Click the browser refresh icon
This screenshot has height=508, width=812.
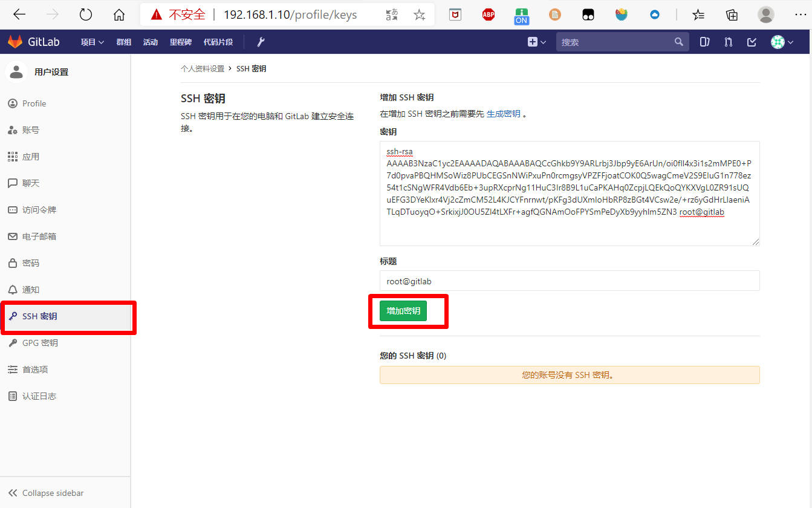coord(86,15)
